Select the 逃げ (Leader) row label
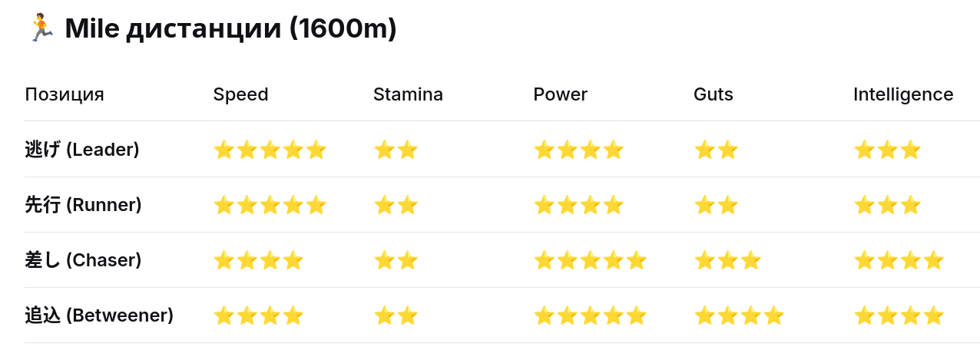The height and width of the screenshot is (350, 980). (82, 149)
